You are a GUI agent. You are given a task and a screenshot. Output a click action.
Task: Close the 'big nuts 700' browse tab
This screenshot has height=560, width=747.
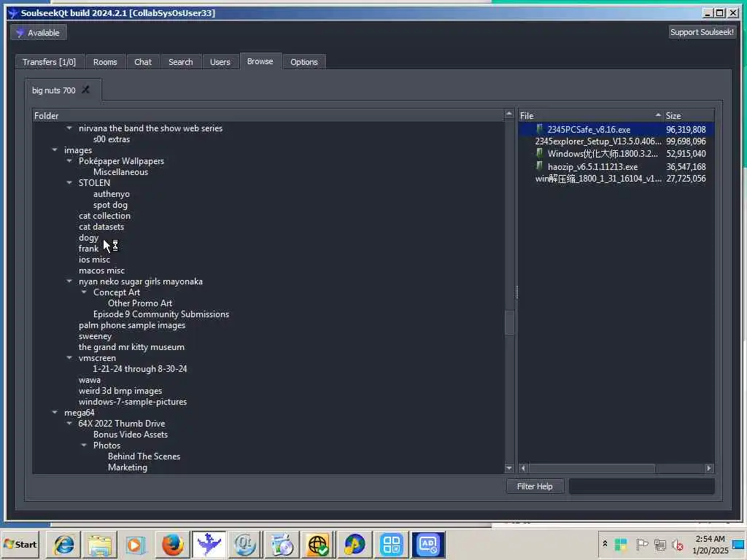[86, 90]
